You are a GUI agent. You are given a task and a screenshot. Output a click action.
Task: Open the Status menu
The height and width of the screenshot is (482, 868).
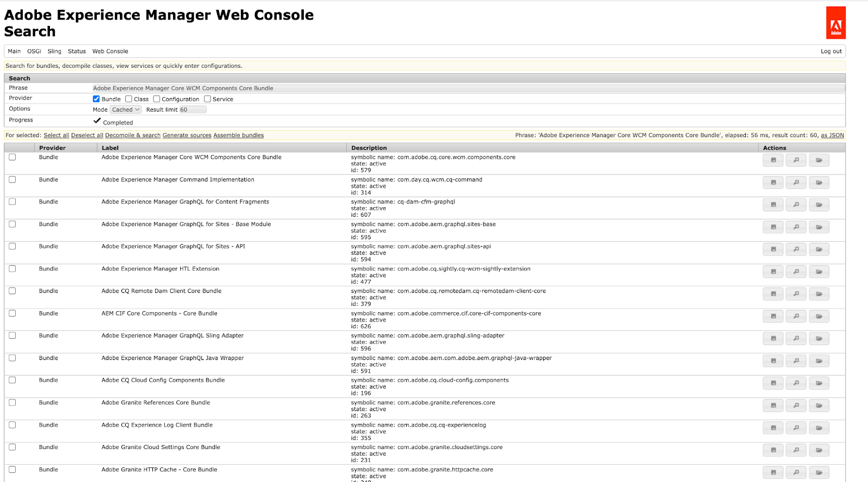tap(76, 52)
